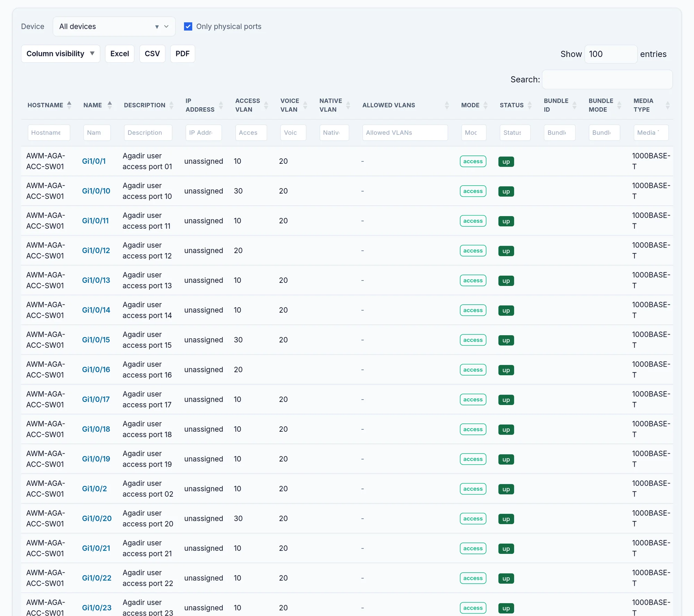
Task: Click 1000BASE-T in Gi1/0/18 row
Action: pos(651,429)
